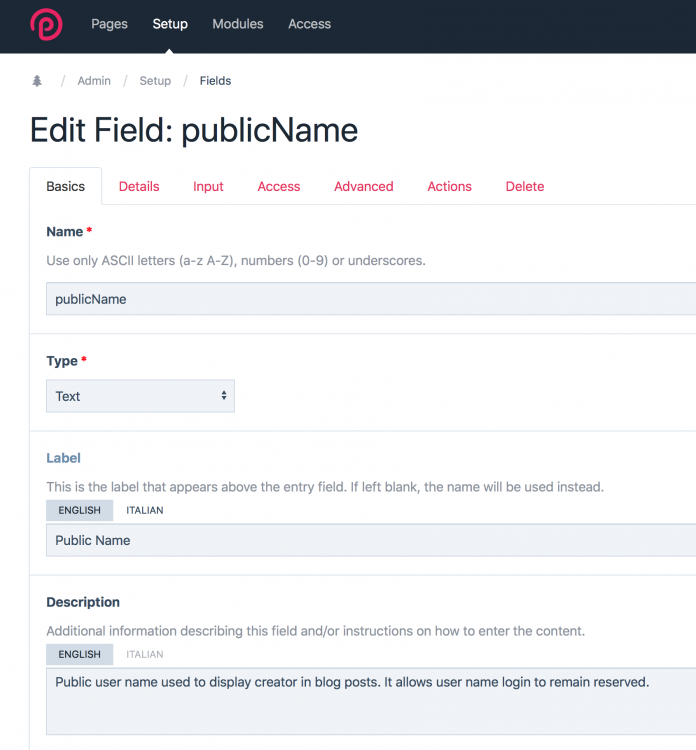Click the Name input containing publicName
This screenshot has height=750, width=696.
click(370, 299)
